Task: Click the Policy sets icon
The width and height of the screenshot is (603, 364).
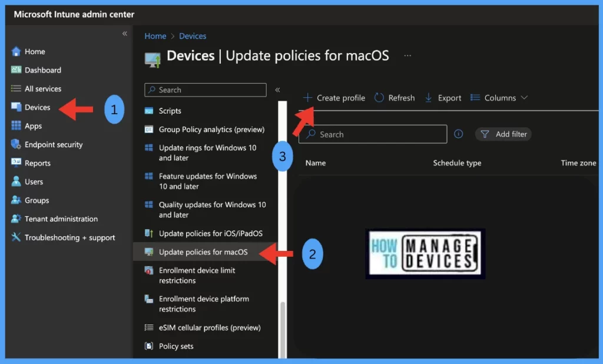Action: click(149, 346)
